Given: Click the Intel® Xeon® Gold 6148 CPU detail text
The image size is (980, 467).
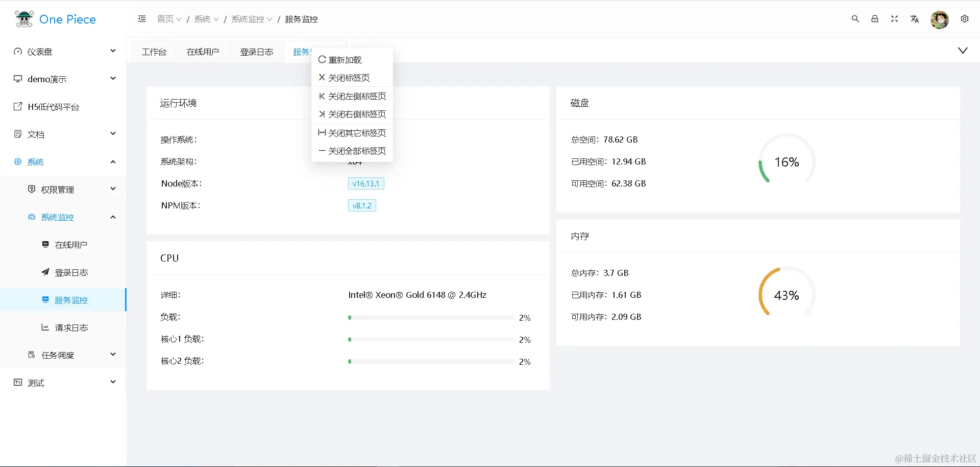Looking at the screenshot, I should point(418,295).
